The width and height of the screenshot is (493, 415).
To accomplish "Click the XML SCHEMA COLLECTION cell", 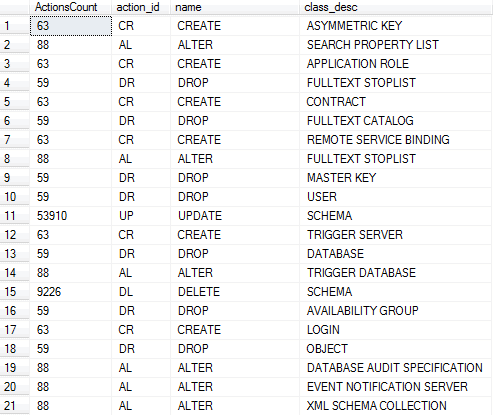I will (x=396, y=406).
